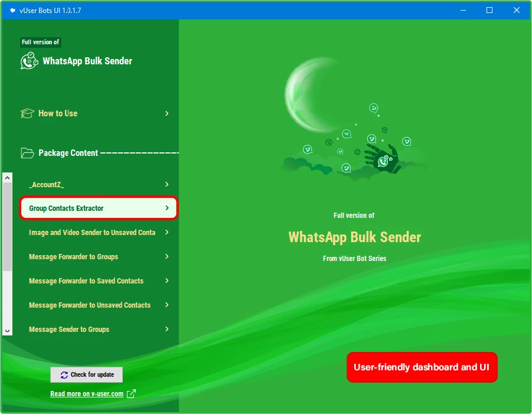532x414 pixels.
Task: Click the vUser Bots UI 1.0.1.7 title text
Action: [x=50, y=11]
